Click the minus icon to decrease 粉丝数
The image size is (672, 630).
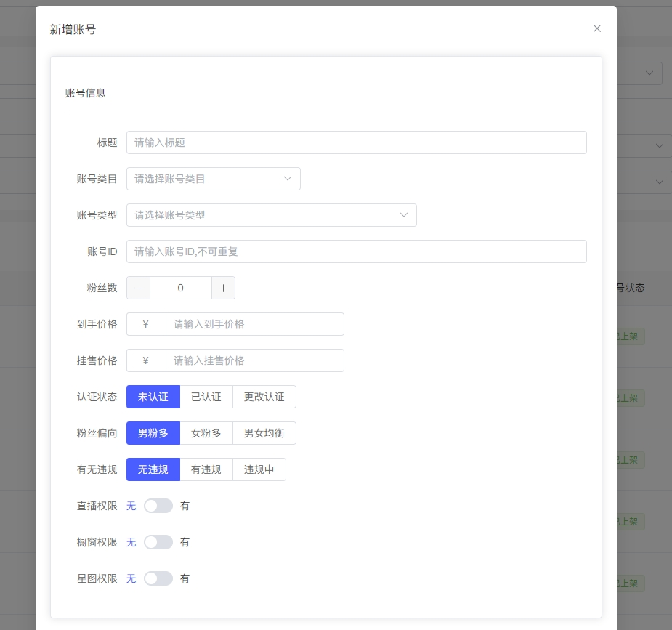tap(138, 288)
